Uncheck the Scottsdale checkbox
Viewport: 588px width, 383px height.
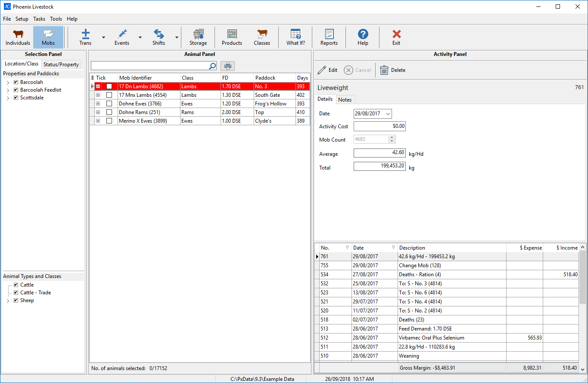[16, 98]
